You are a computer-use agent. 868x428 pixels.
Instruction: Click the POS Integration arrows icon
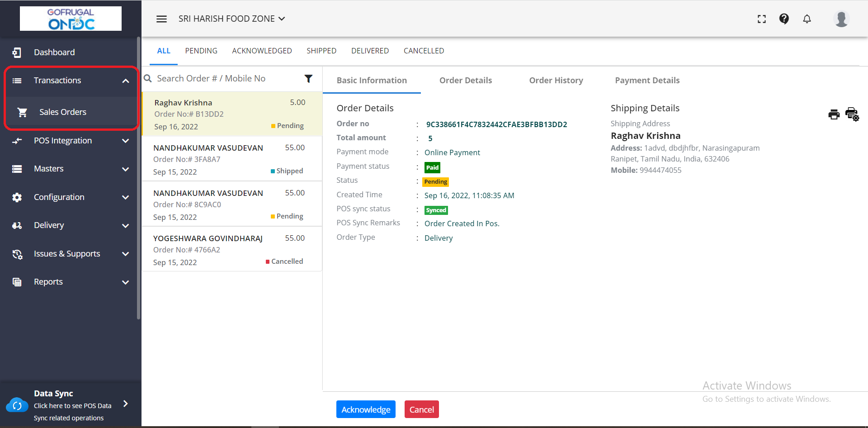17,141
